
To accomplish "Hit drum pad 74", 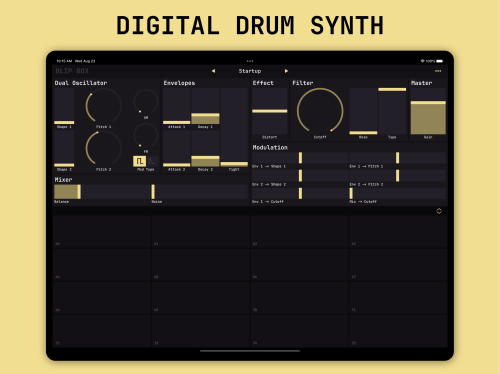I will point(299,331).
